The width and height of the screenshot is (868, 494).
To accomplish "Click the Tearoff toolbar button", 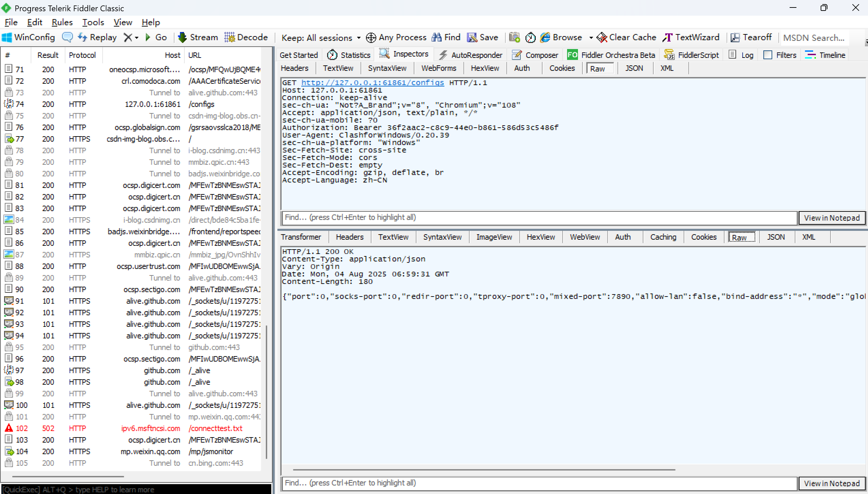I will click(x=751, y=37).
